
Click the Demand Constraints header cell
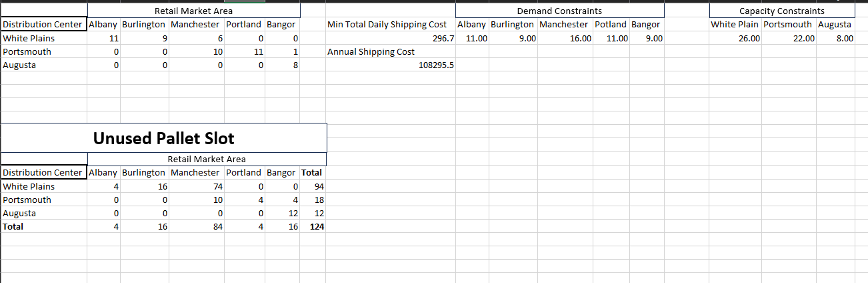pos(560,11)
